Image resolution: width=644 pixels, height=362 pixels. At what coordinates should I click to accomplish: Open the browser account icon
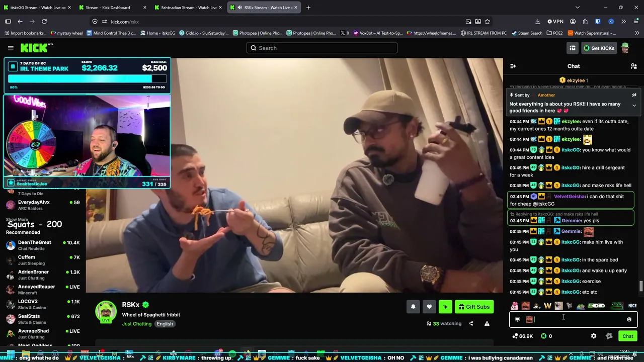(573, 22)
